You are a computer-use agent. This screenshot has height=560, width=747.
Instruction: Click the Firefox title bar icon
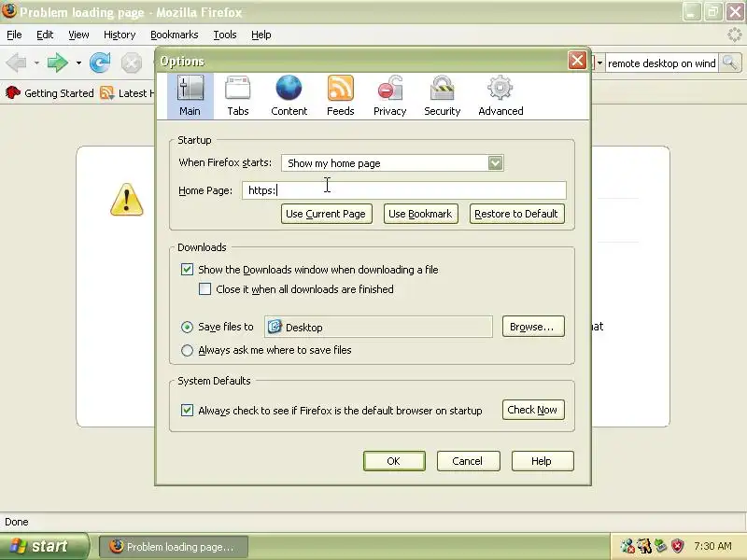click(x=9, y=10)
